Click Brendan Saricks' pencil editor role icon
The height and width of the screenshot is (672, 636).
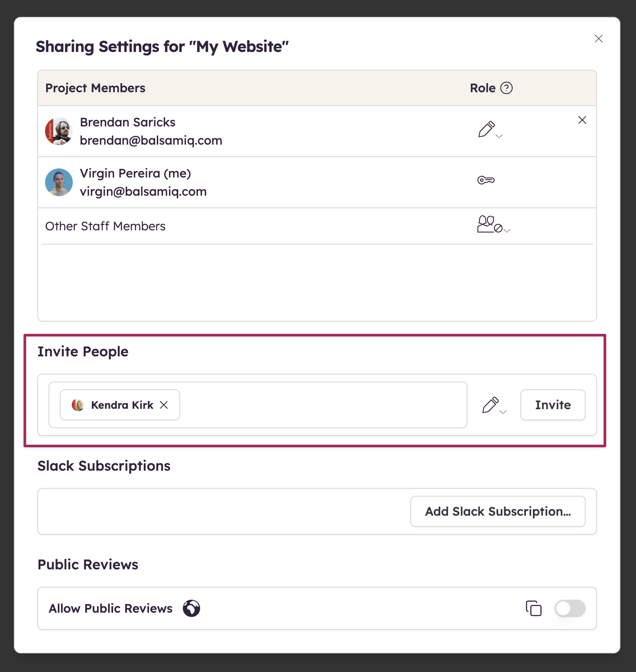coord(486,129)
